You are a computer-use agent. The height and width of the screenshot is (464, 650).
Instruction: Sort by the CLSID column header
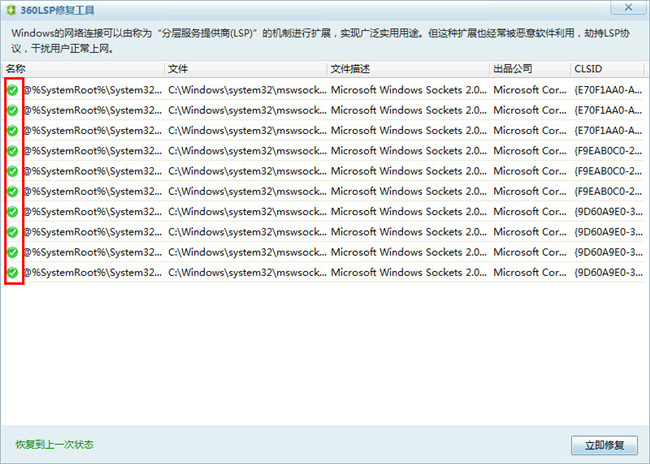pyautogui.click(x=607, y=69)
